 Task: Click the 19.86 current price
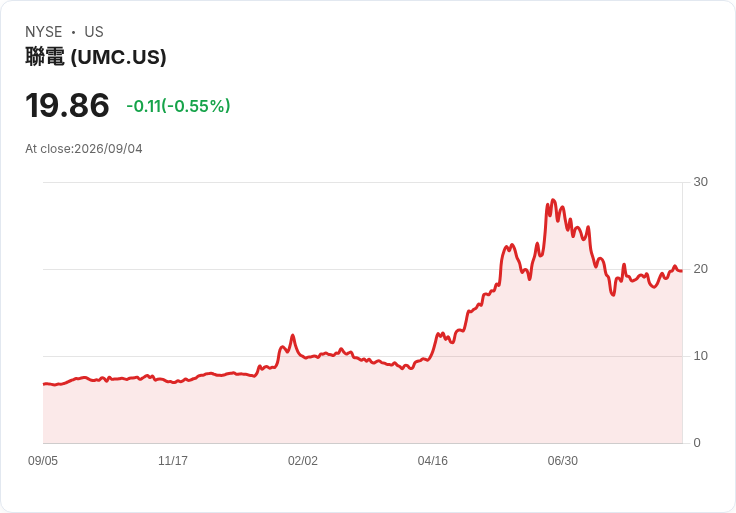tap(67, 105)
